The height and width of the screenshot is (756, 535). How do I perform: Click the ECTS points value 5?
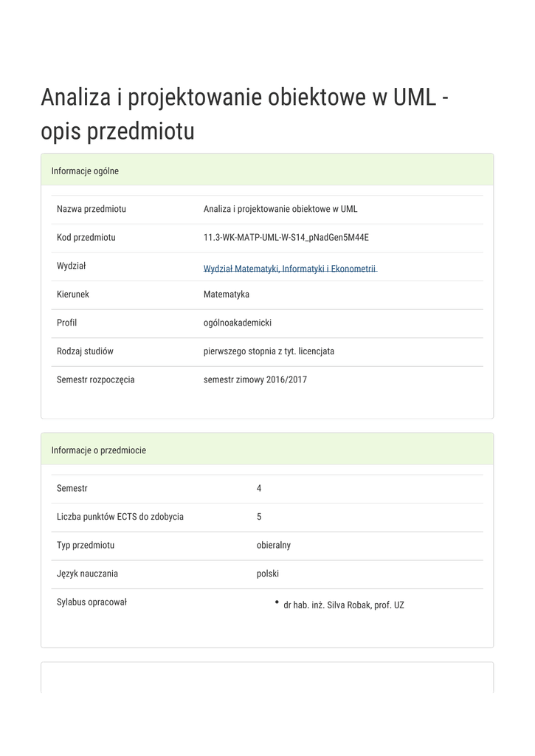point(259,517)
